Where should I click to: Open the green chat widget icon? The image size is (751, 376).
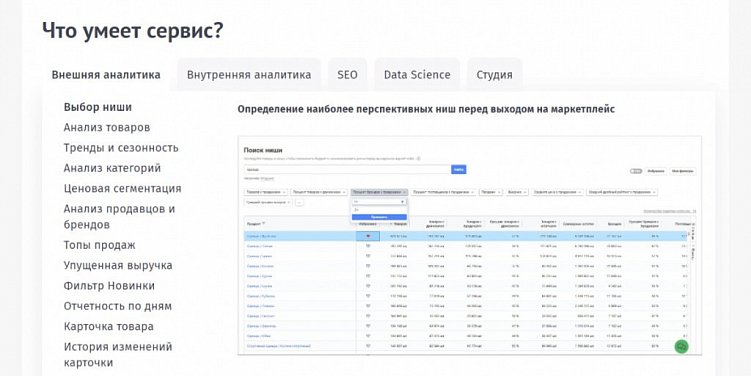[x=681, y=346]
